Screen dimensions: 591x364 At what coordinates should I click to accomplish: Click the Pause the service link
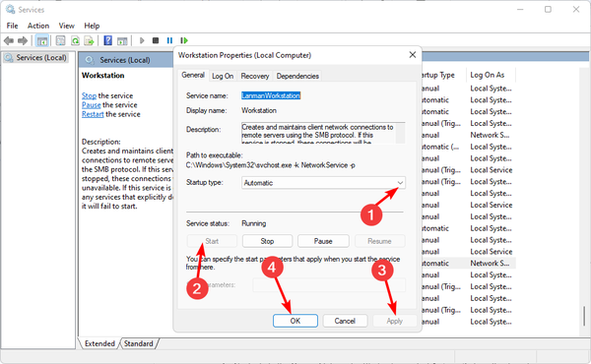coord(92,105)
